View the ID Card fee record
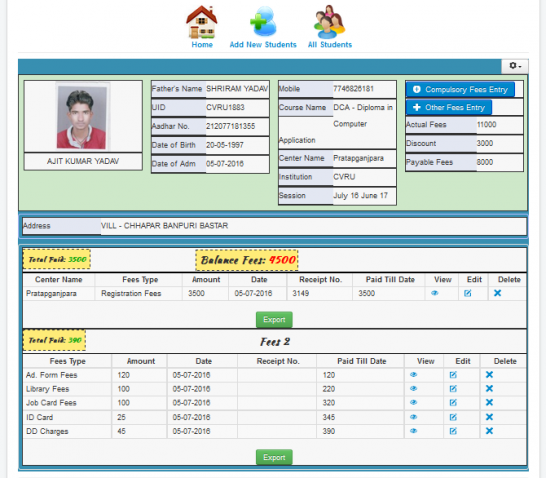The height and width of the screenshot is (478, 546). pos(413,417)
